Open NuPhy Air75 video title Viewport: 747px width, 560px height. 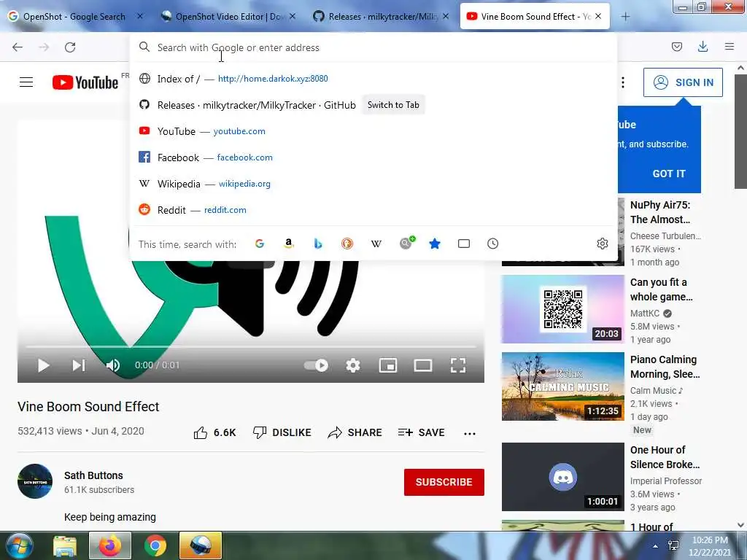click(660, 212)
